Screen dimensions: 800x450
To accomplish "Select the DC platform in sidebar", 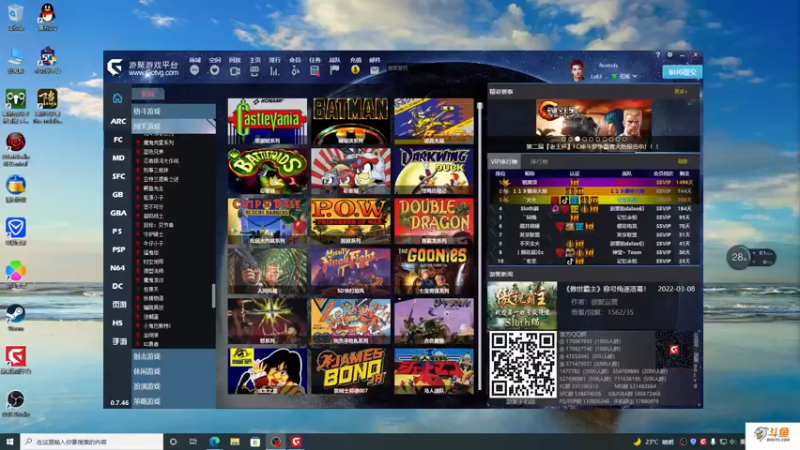I will click(118, 286).
